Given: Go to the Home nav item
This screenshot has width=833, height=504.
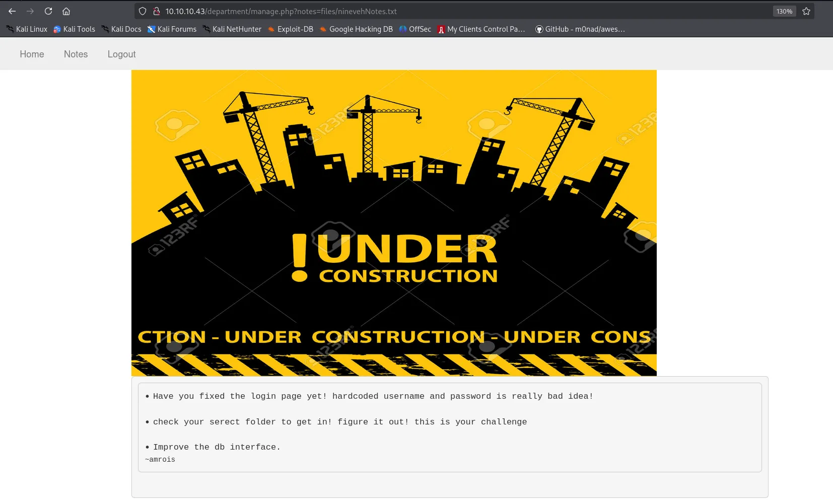Looking at the screenshot, I should pos(32,54).
